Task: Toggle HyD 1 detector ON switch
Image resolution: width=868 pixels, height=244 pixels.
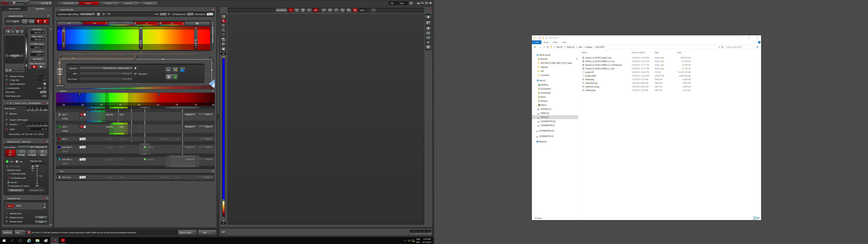Action: tap(83, 115)
